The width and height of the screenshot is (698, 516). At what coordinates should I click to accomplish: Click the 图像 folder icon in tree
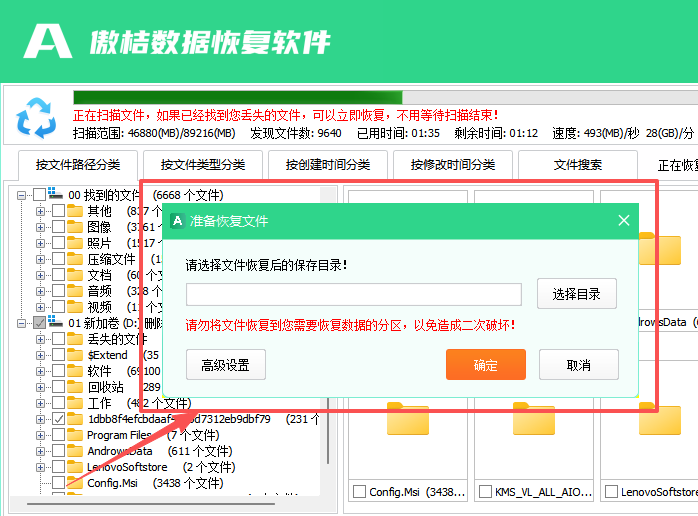(x=75, y=227)
